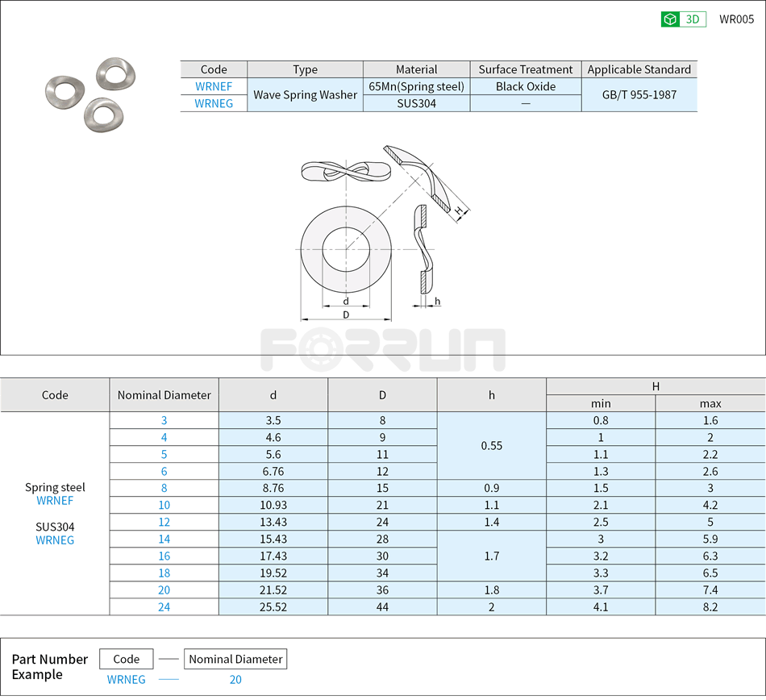
Task: Click the Code box in part number example
Action: 126,659
